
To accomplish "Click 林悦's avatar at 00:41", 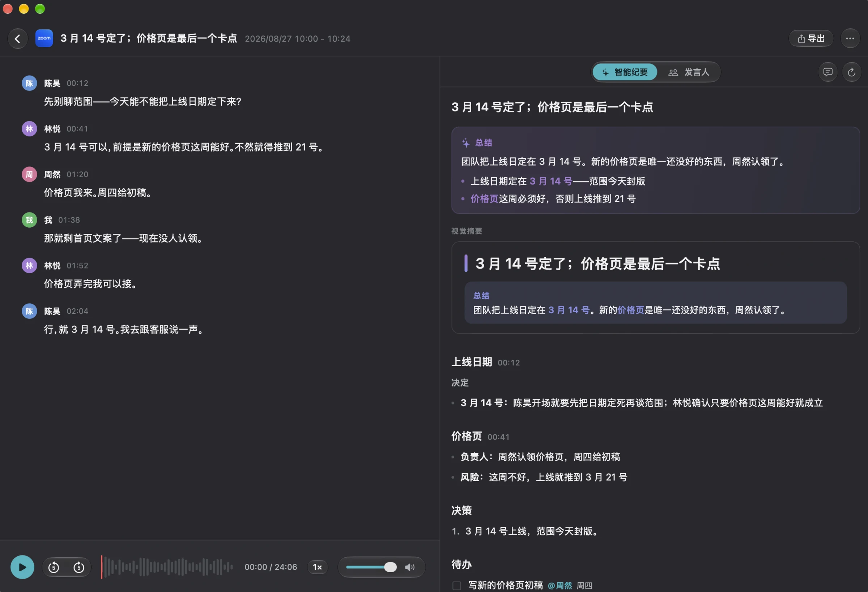I will tap(29, 128).
